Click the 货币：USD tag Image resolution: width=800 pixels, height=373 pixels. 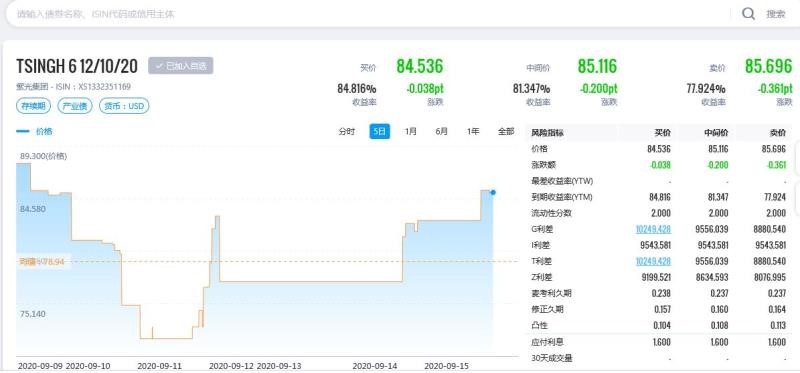click(x=124, y=106)
